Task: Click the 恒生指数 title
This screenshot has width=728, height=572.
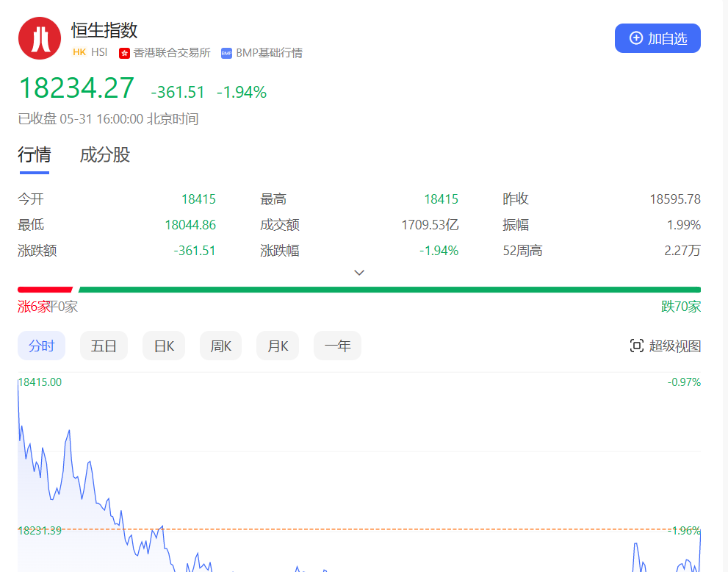Action: click(x=104, y=30)
